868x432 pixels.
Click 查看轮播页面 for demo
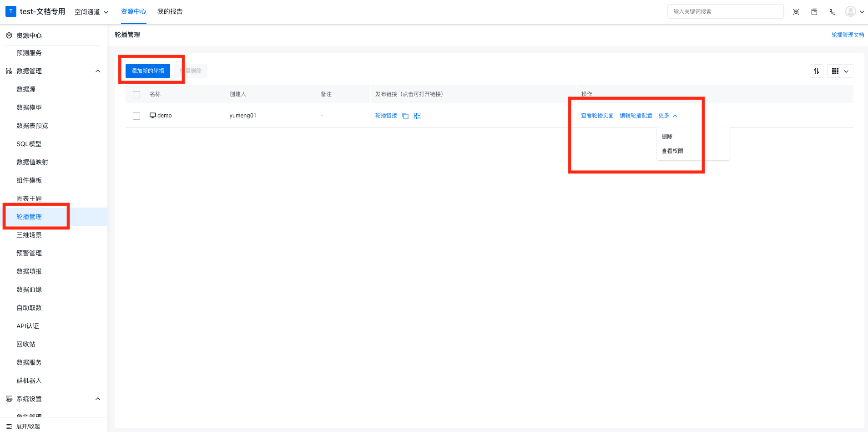coord(597,116)
